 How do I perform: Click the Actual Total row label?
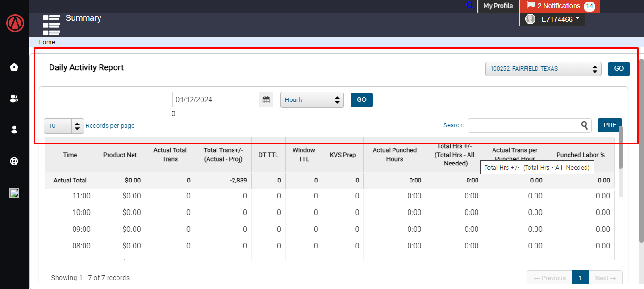(x=70, y=180)
